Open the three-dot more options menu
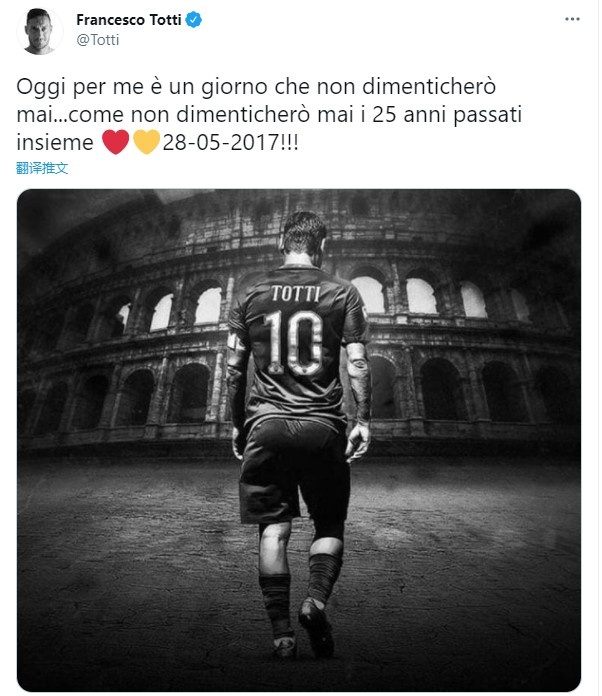The image size is (602, 696). coord(572,19)
